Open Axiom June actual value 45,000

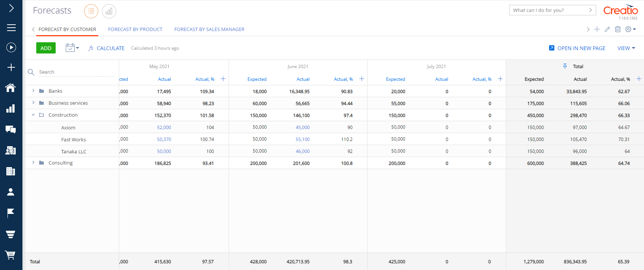pyautogui.click(x=303, y=128)
